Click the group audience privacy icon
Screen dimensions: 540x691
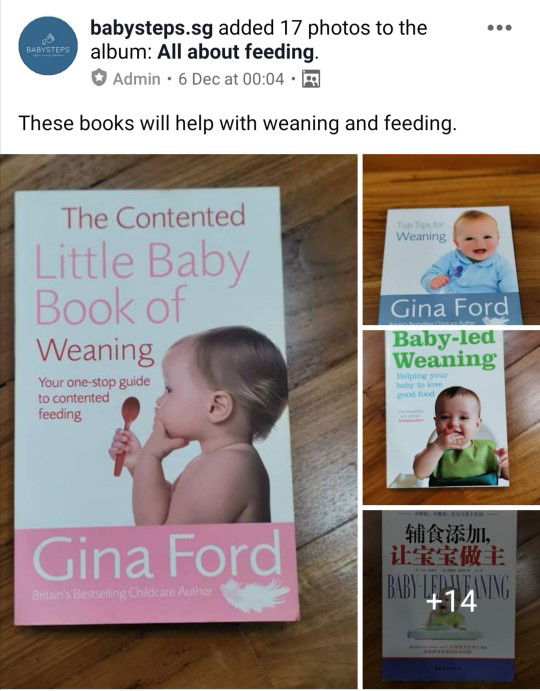[311, 79]
